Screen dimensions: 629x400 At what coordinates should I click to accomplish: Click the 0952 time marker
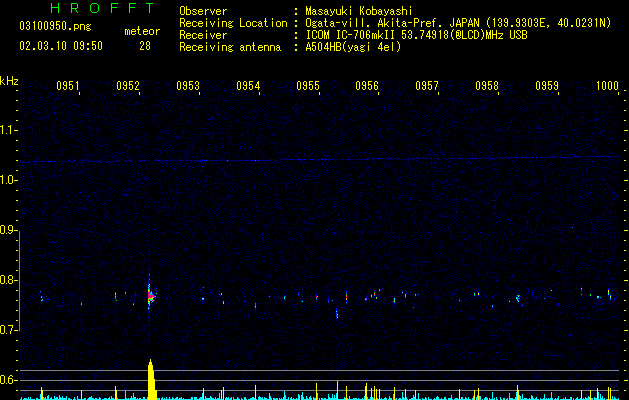[128, 85]
